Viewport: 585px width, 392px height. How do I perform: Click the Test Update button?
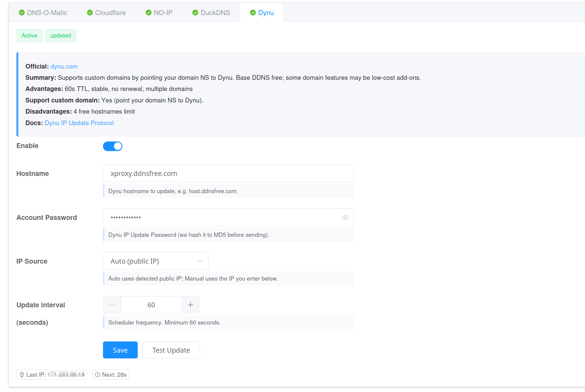171,350
